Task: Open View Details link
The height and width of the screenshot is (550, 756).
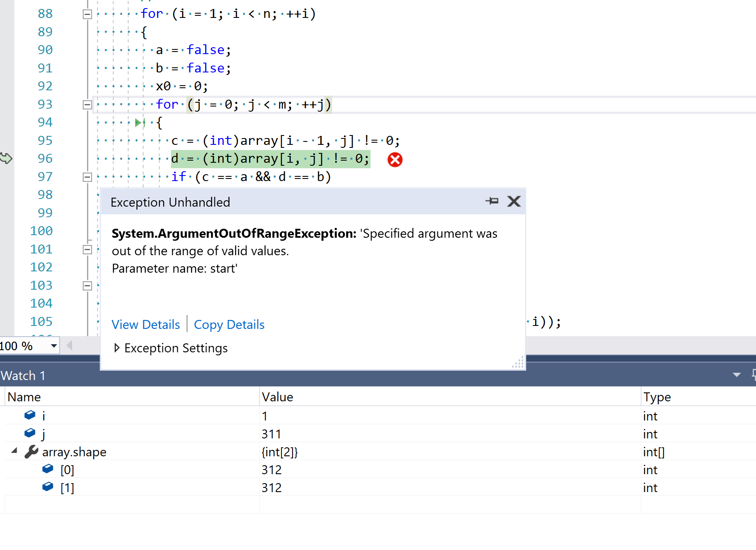Action: pos(146,325)
